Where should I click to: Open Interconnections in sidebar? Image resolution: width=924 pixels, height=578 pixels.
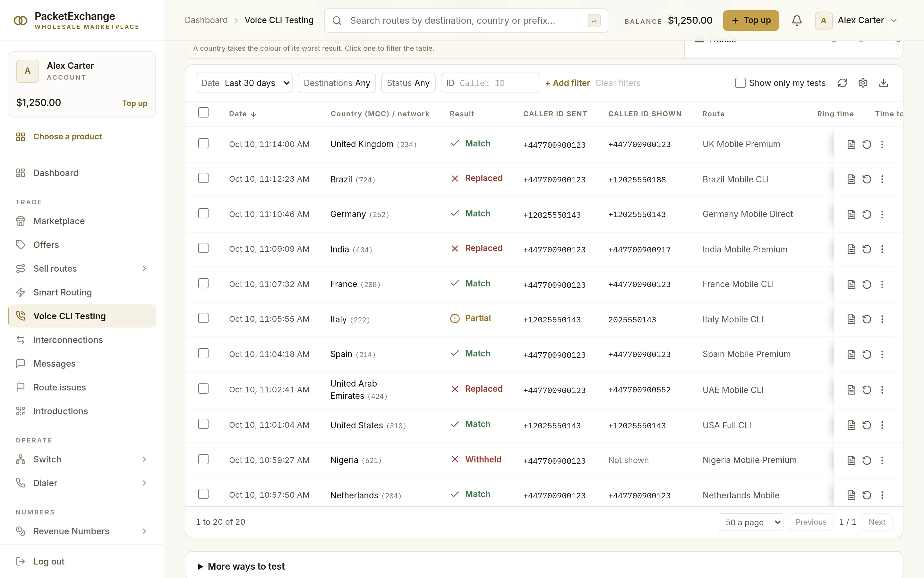(x=82, y=340)
